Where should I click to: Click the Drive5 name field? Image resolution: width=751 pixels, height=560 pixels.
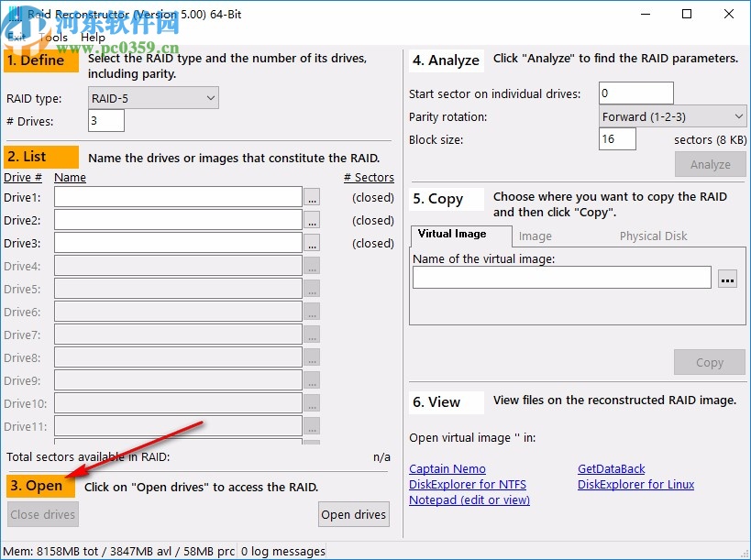click(178, 289)
